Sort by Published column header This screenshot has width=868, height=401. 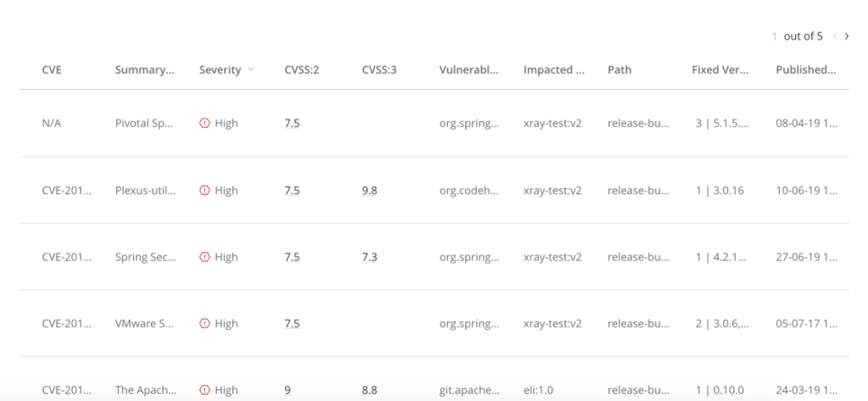805,70
